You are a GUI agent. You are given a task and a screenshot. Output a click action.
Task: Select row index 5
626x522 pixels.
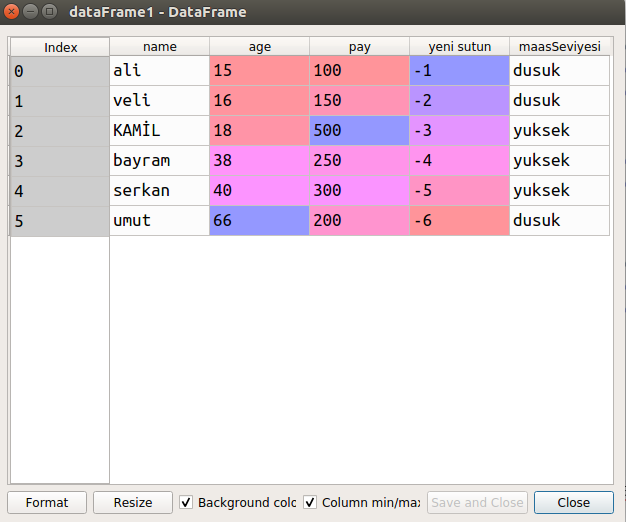point(60,221)
